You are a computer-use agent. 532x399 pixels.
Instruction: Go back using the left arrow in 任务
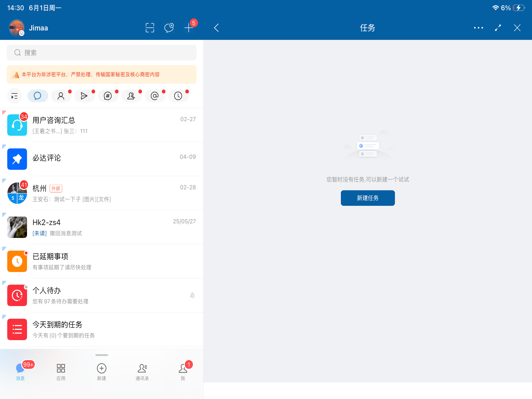click(217, 28)
